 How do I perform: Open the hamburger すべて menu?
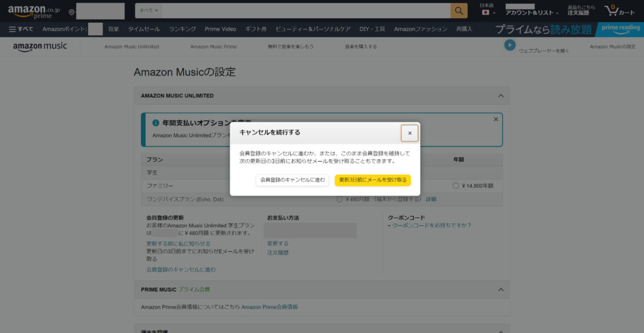point(21,29)
